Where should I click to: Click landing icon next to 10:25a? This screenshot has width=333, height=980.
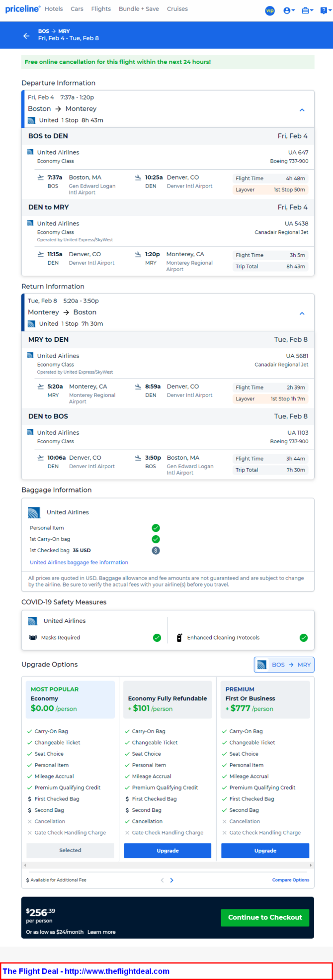pos(138,177)
